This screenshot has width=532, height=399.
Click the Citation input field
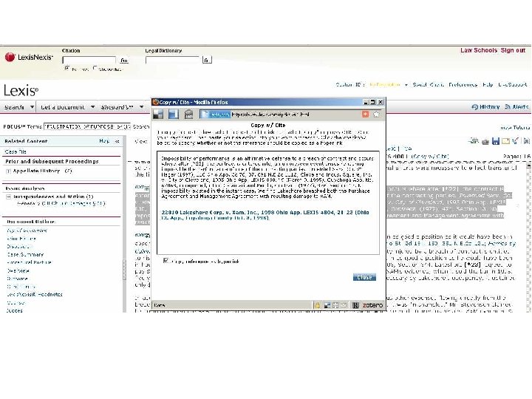tap(89, 61)
